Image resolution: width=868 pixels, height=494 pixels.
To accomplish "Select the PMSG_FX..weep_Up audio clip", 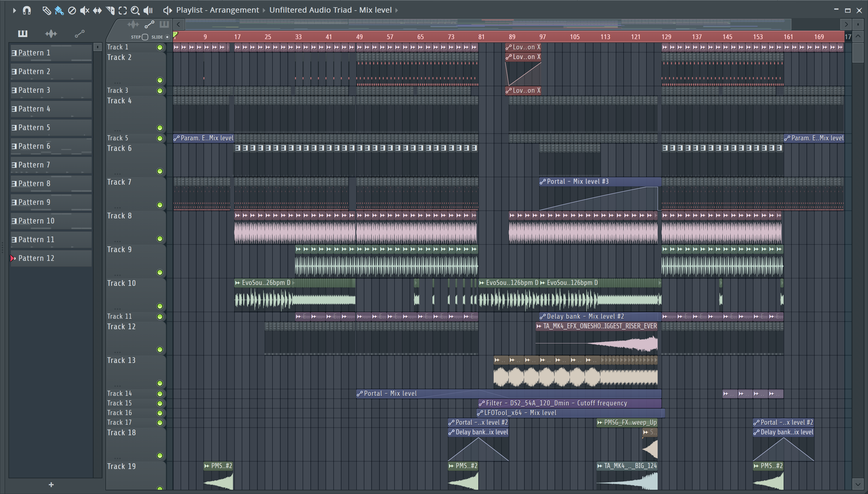I will 627,422.
